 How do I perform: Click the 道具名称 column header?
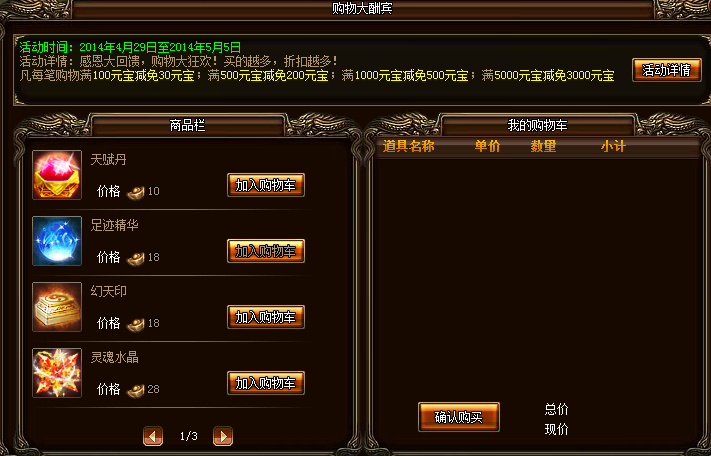coord(409,146)
